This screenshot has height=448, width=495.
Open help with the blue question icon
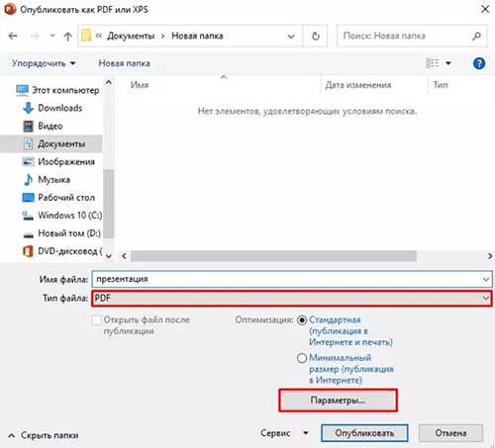pos(479,63)
